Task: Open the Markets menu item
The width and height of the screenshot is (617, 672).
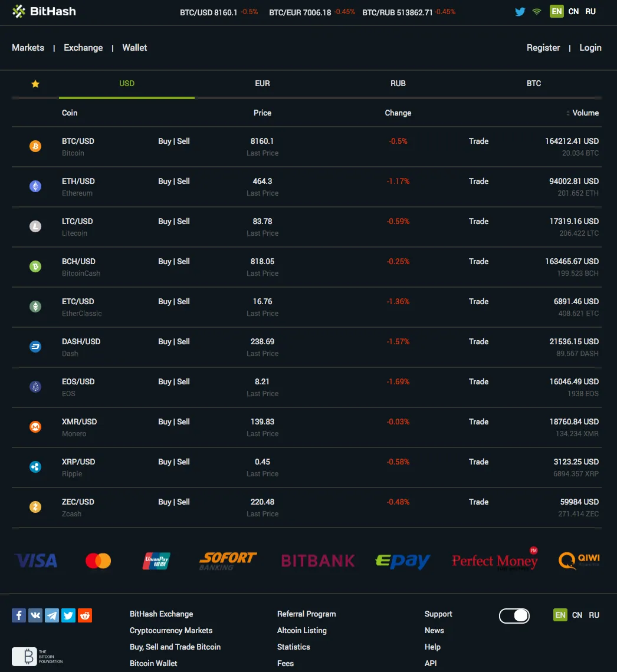Action: pos(28,48)
